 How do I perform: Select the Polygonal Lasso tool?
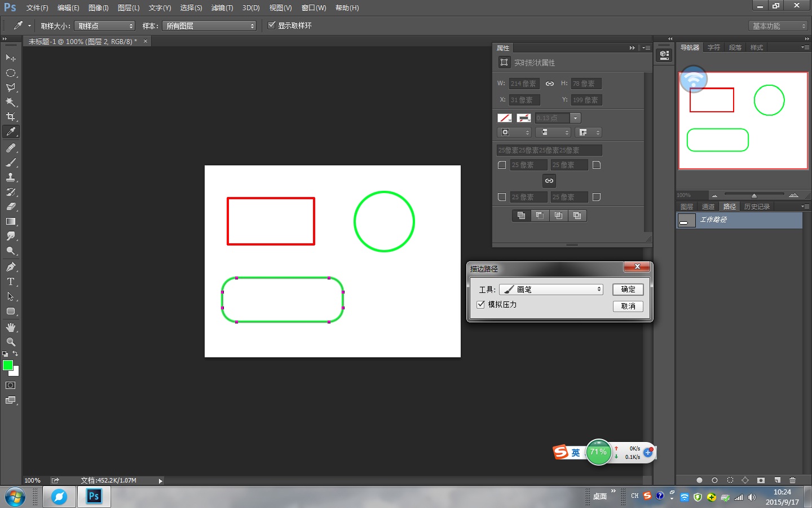tap(10, 87)
